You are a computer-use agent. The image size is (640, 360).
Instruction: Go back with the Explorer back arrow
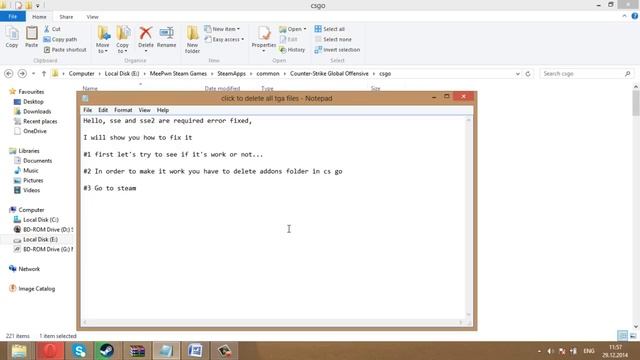tap(9, 73)
